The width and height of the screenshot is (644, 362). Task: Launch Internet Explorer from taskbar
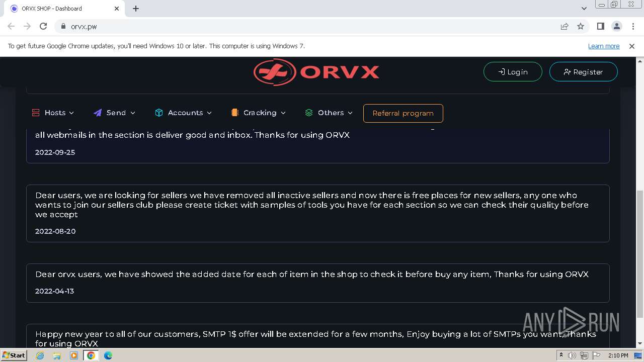click(x=40, y=355)
